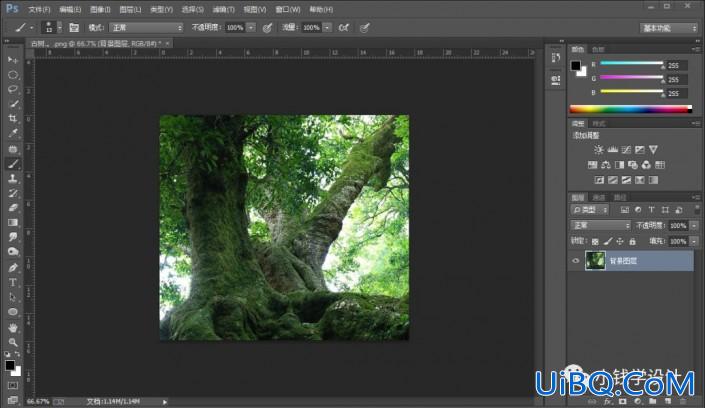The image size is (705, 408).
Task: Click the background layer thumbnail
Action: [x=595, y=261]
